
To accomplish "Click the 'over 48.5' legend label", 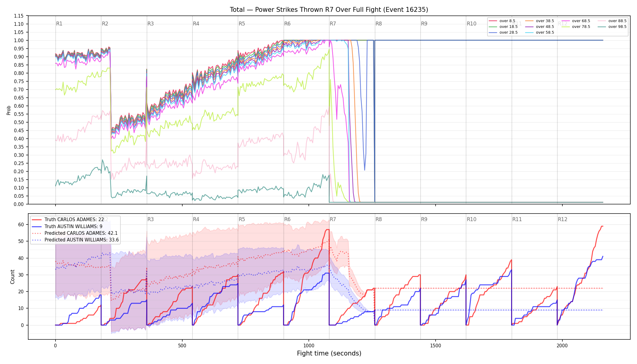I will click(545, 27).
